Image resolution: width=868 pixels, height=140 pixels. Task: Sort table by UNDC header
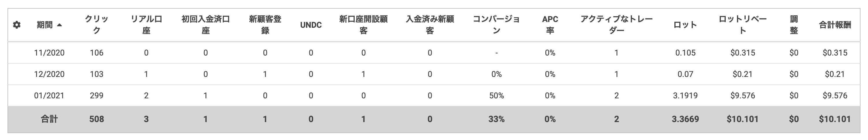(x=311, y=25)
